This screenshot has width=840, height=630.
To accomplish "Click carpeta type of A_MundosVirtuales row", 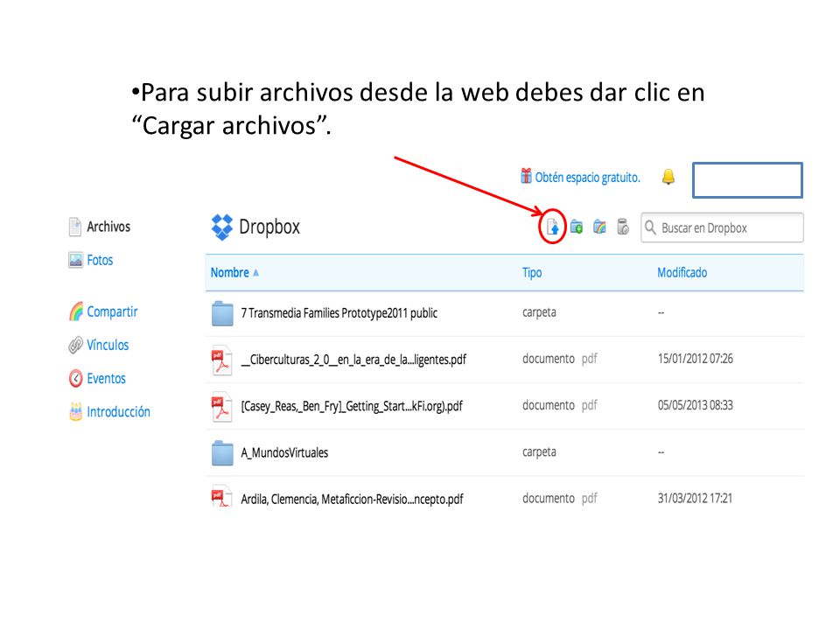I will pos(539,452).
